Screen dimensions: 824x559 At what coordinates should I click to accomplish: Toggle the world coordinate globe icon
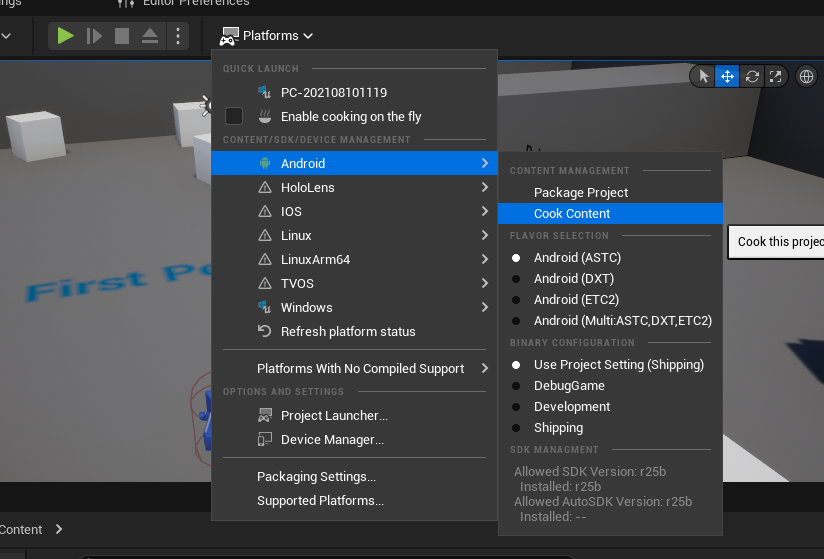coord(806,76)
